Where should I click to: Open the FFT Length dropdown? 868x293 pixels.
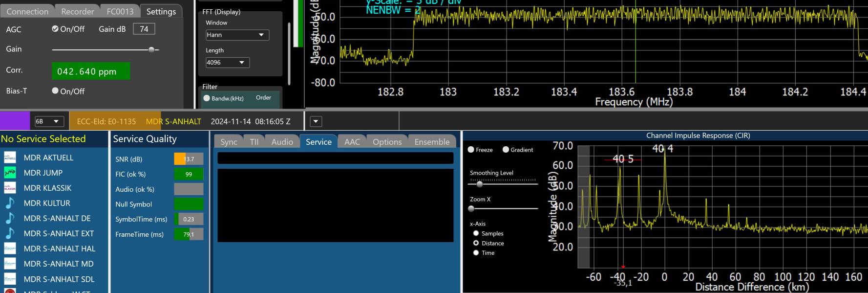227,63
